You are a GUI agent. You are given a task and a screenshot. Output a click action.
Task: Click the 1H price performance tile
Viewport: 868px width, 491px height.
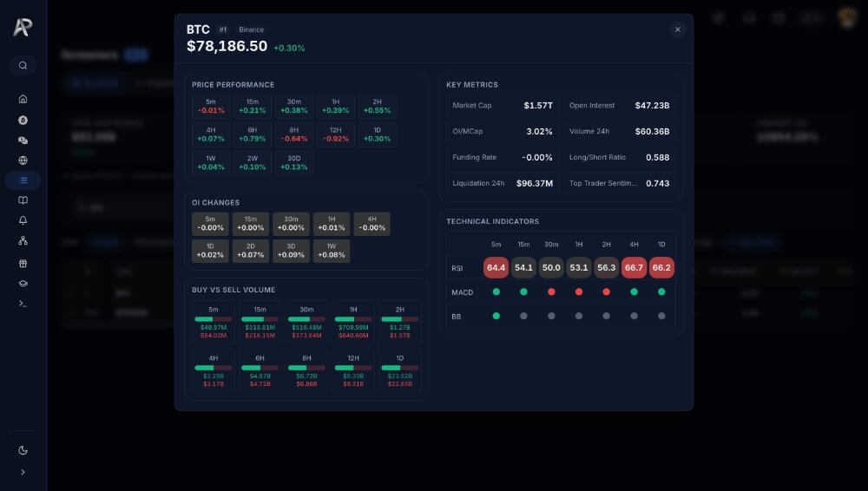pos(335,107)
